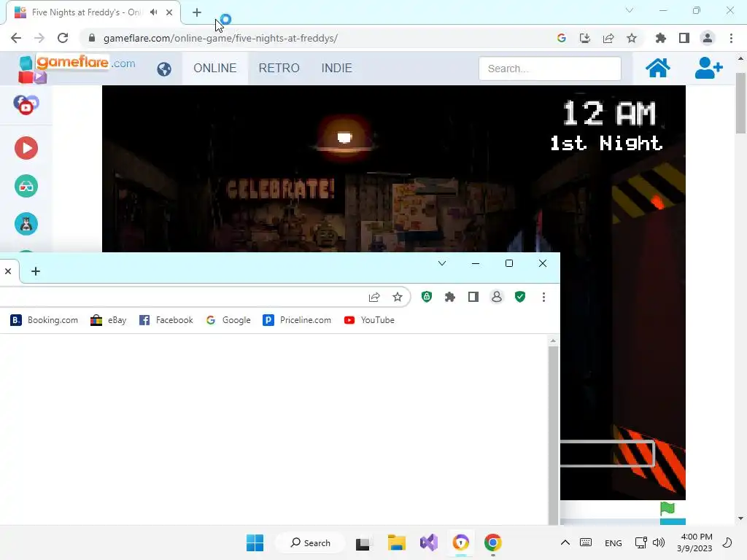This screenshot has height=560, width=747.
Task: Open the Facebook bookmark
Action: tap(166, 320)
